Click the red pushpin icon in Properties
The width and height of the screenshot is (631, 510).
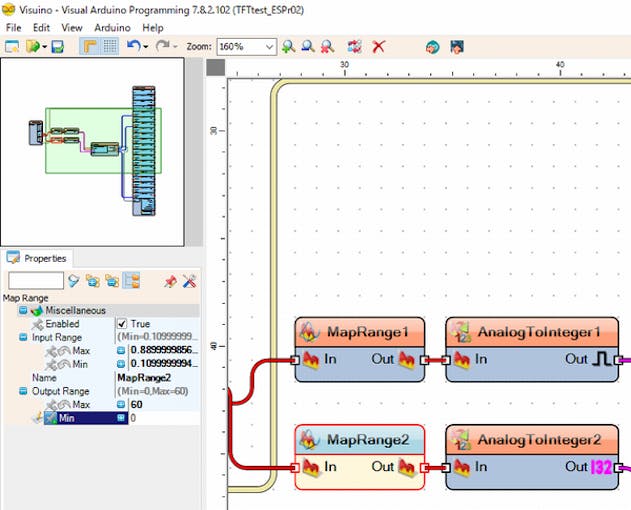point(170,281)
